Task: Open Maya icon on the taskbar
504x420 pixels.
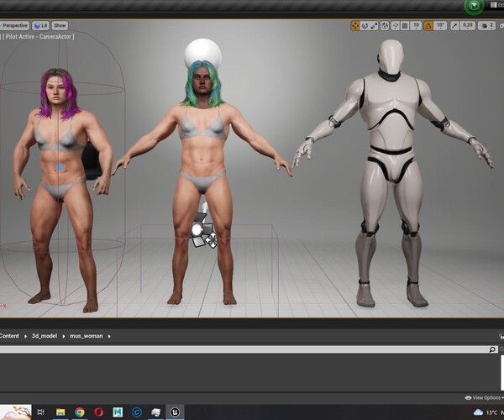Action: tap(118, 412)
